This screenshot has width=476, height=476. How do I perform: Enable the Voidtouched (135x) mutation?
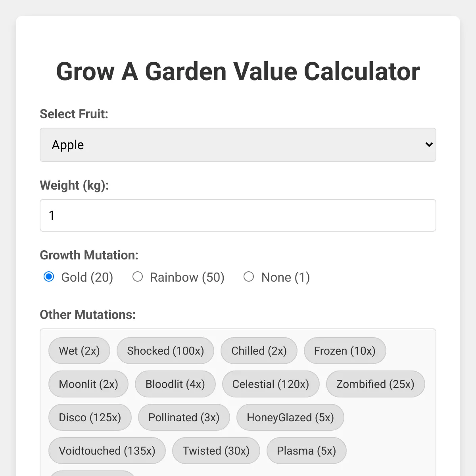[107, 451]
